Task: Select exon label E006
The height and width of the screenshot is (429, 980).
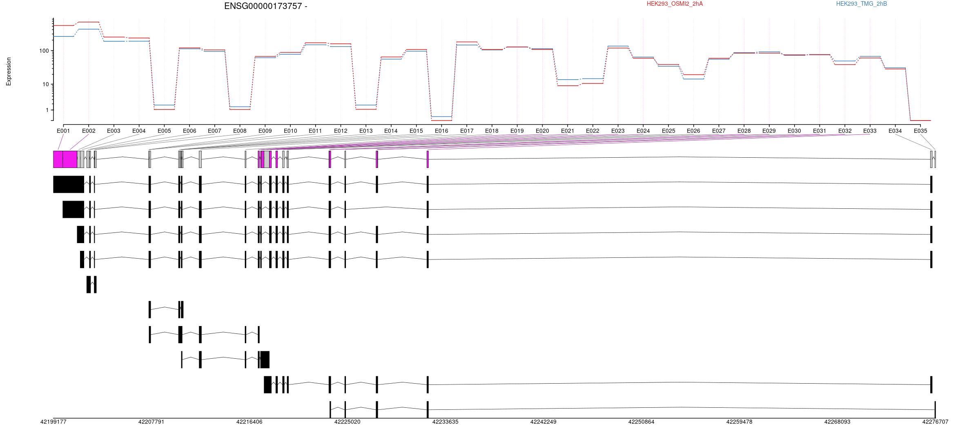Action: click(x=189, y=131)
